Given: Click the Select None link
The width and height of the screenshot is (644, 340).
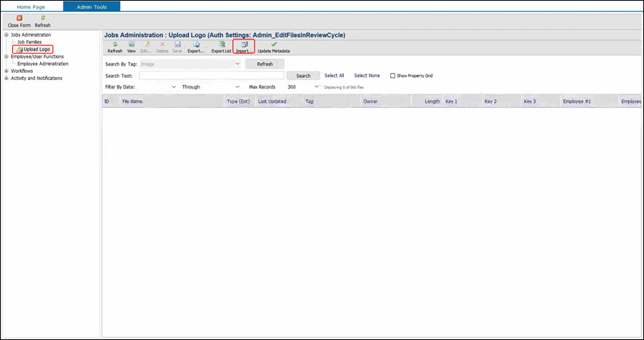Looking at the screenshot, I should pyautogui.click(x=367, y=76).
